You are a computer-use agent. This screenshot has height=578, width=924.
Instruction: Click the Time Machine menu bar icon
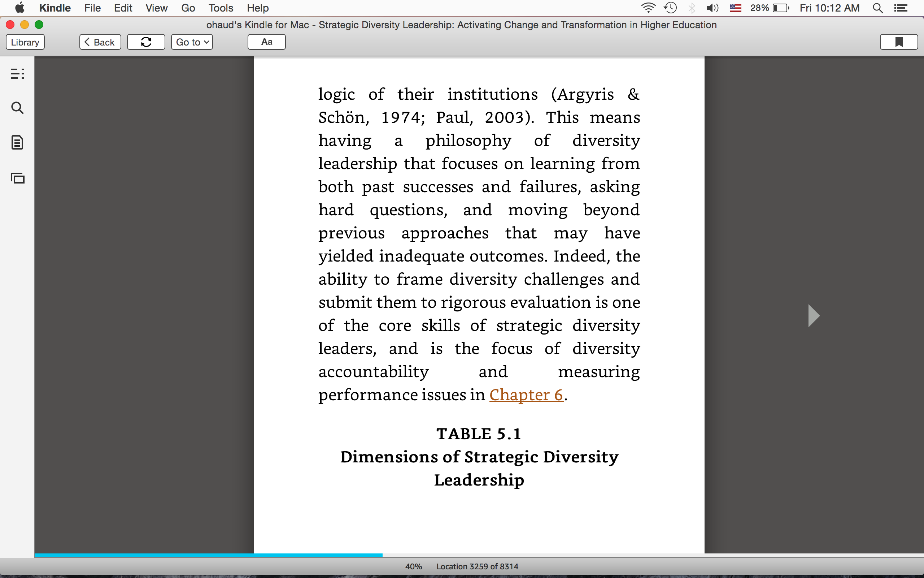(x=671, y=8)
